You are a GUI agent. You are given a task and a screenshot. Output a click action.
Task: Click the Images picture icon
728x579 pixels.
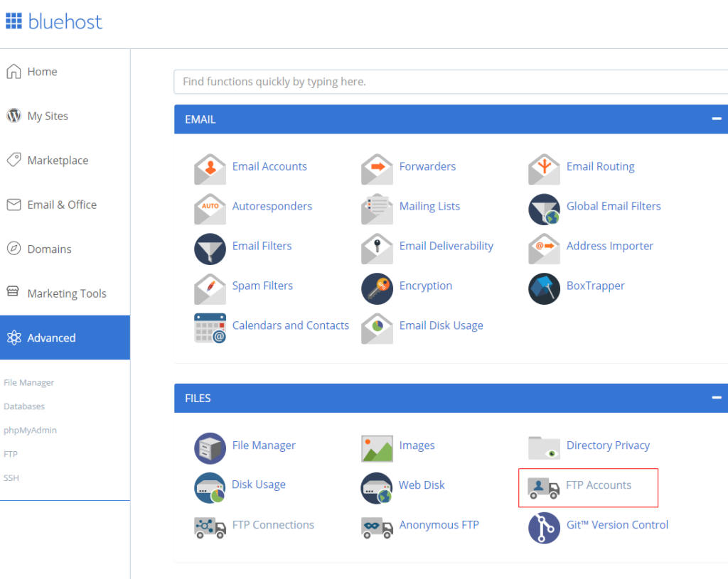point(377,448)
